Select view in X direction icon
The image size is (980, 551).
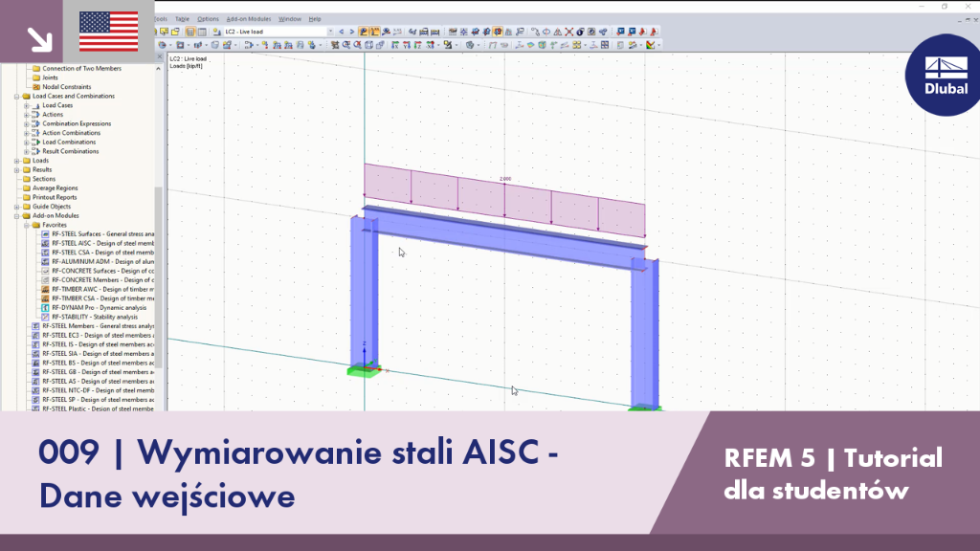coord(395,45)
